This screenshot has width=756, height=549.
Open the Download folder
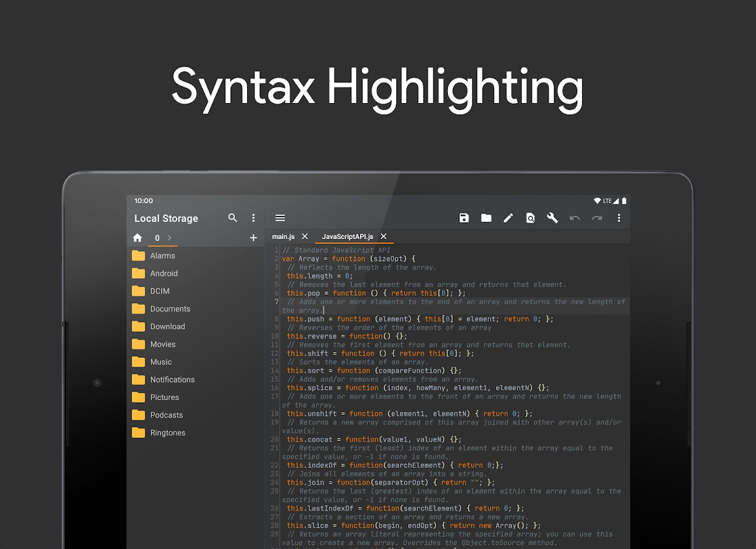167,326
